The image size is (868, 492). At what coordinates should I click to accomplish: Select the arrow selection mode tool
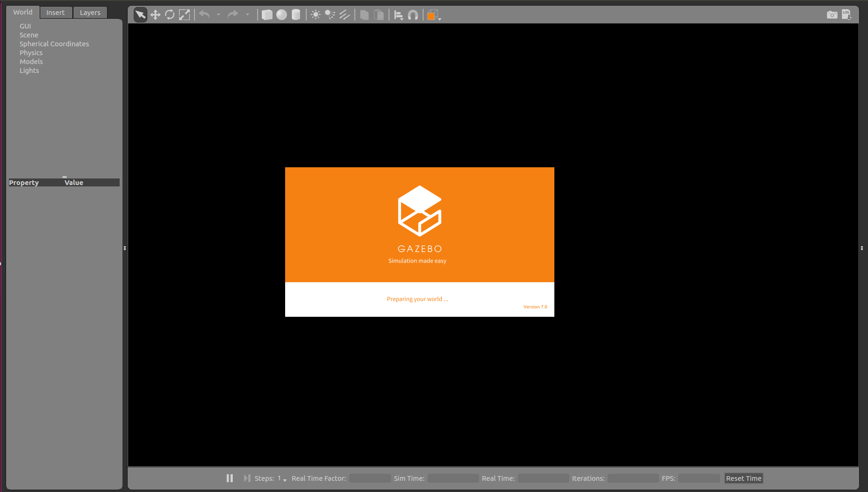(x=140, y=15)
